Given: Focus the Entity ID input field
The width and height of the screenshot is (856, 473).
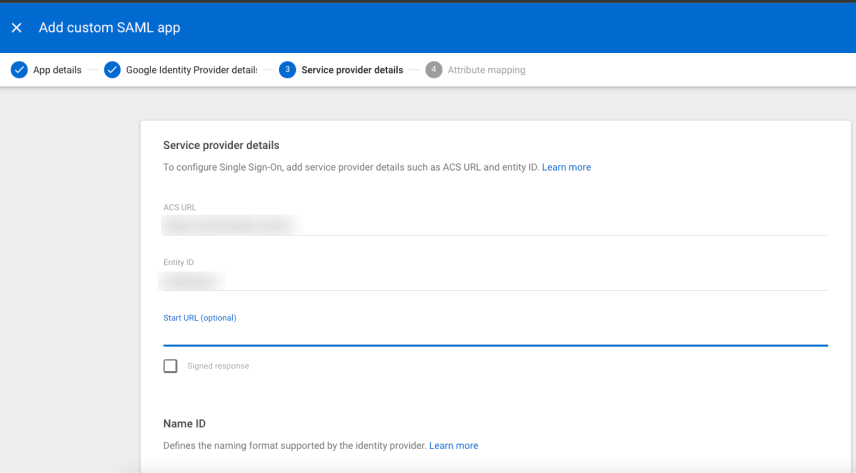Looking at the screenshot, I should (x=495, y=281).
